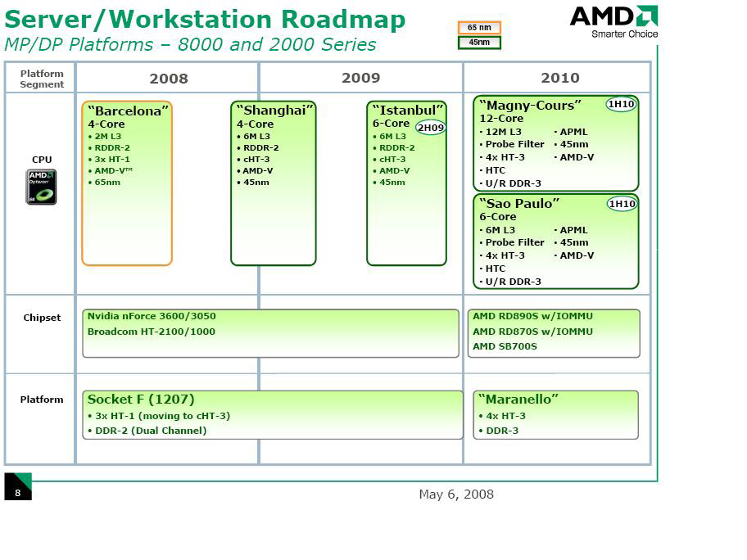The height and width of the screenshot is (560, 747).
Task: Click "AMD-V" in the Istanbul card
Action: click(x=395, y=170)
